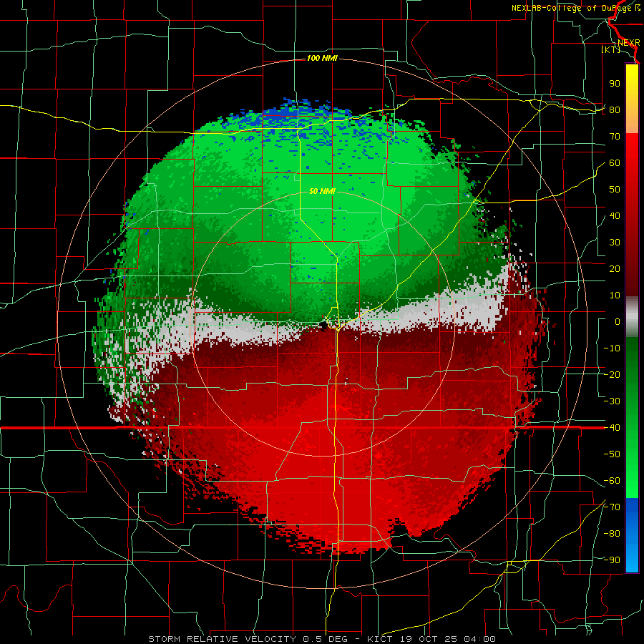This screenshot has height=644, width=644.
Task: Click the 0 value on the velocity scale
Action: click(618, 322)
